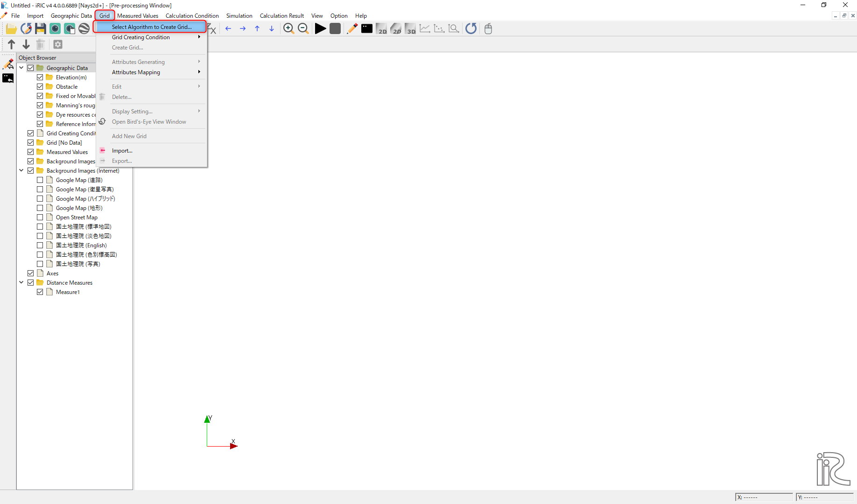857x504 pixels.
Task: Move view up with the blue up arrow
Action: pos(257,29)
